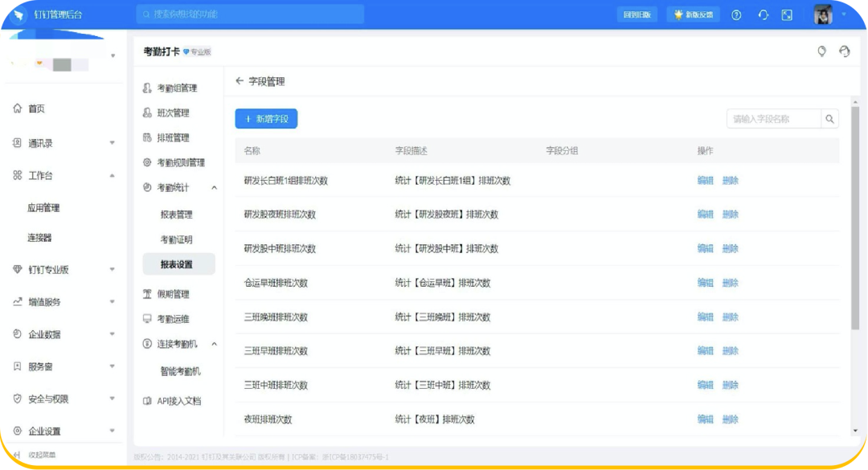Image resolution: width=868 pixels, height=470 pixels.
Task: Click the 请输入字段名称 search input
Action: click(x=773, y=119)
